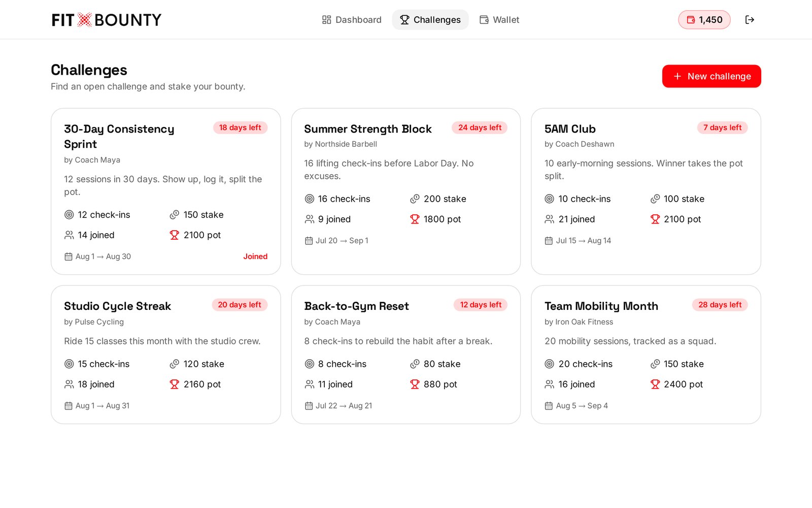
Task: Click the '2400 pot' value
Action: tap(683, 385)
